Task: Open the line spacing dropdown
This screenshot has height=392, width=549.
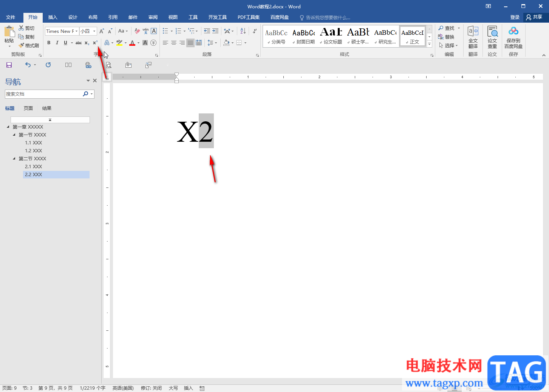Action: [212, 43]
